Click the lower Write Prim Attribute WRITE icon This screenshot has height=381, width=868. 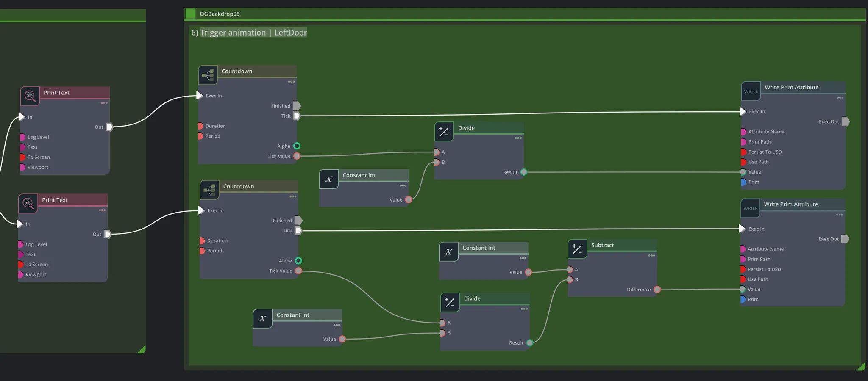(750, 208)
